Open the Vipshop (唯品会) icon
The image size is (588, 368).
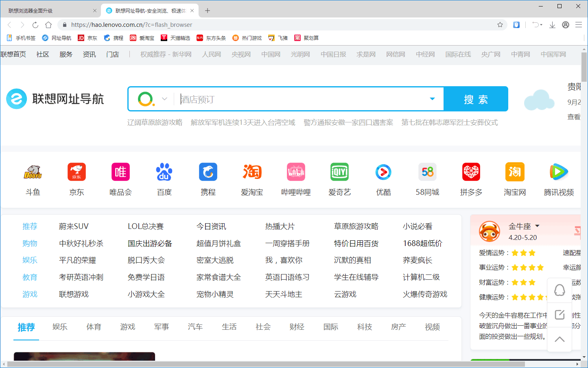point(120,172)
